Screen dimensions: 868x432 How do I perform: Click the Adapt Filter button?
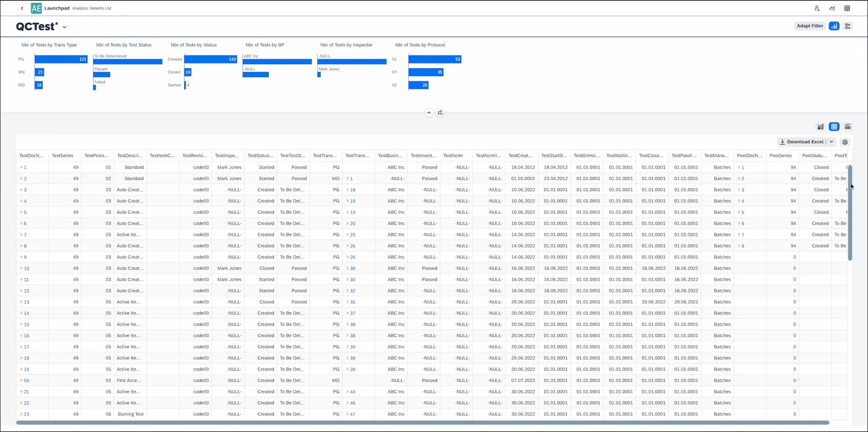click(810, 26)
